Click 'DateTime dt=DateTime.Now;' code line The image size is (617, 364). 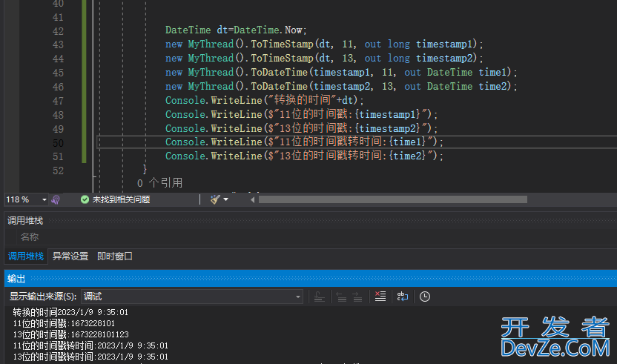[x=236, y=30]
